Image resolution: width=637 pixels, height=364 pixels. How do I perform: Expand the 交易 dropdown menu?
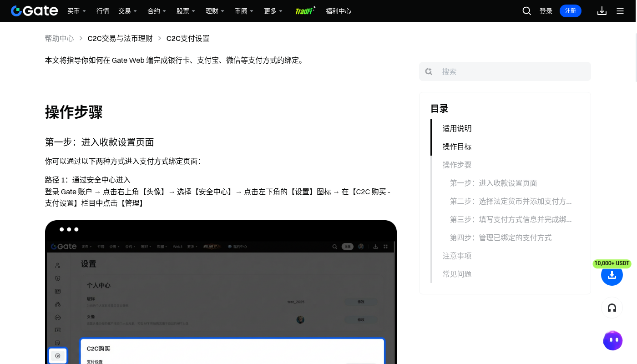[x=127, y=11]
